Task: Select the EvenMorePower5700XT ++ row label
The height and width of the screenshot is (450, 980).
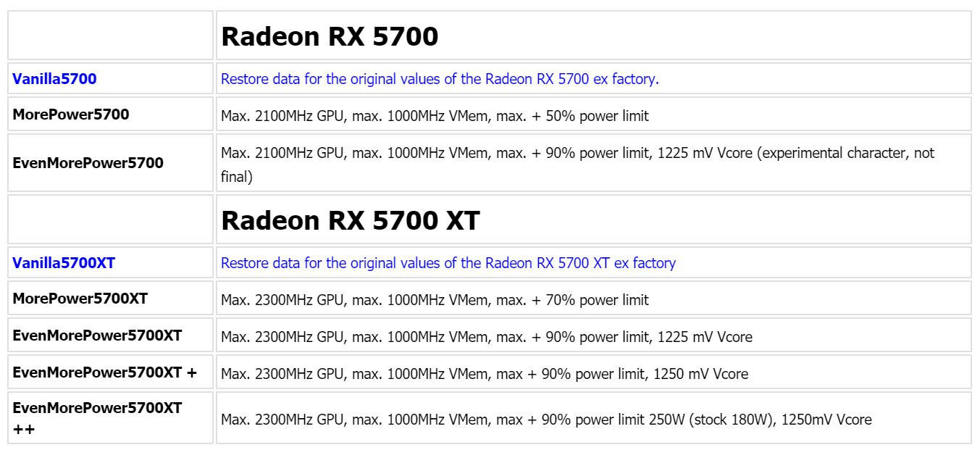Action: (97, 418)
